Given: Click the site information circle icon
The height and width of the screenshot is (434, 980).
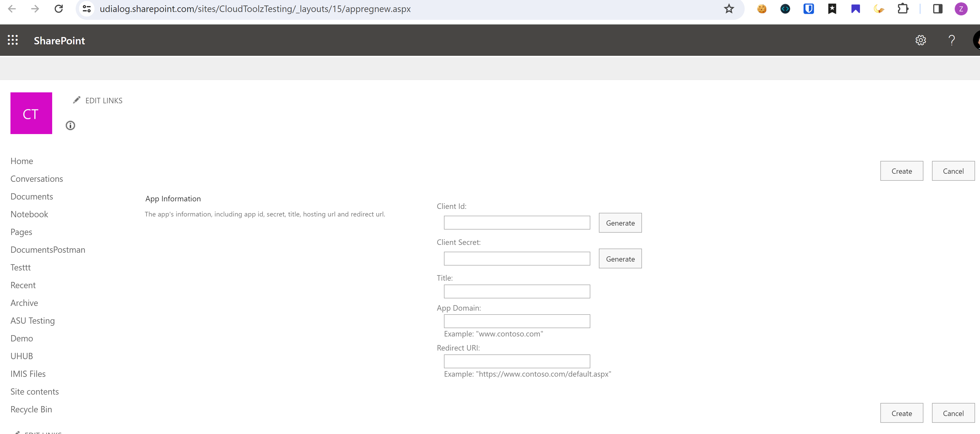Looking at the screenshot, I should click(x=70, y=125).
